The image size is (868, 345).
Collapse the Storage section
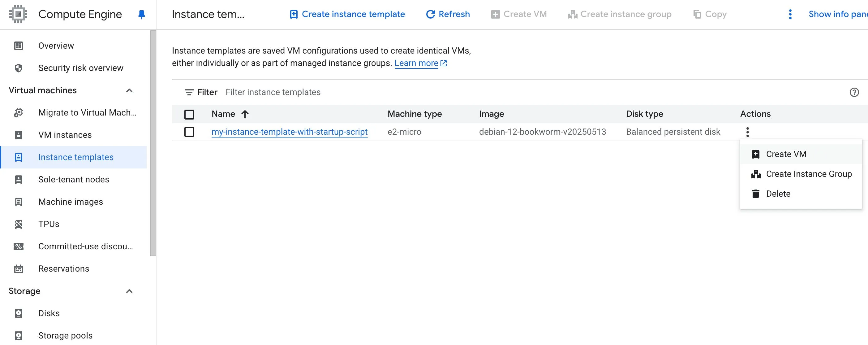pos(129,291)
